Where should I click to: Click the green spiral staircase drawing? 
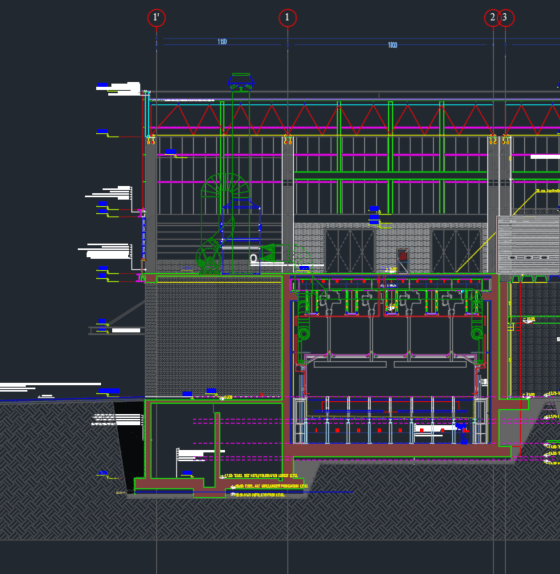pyautogui.click(x=225, y=187)
